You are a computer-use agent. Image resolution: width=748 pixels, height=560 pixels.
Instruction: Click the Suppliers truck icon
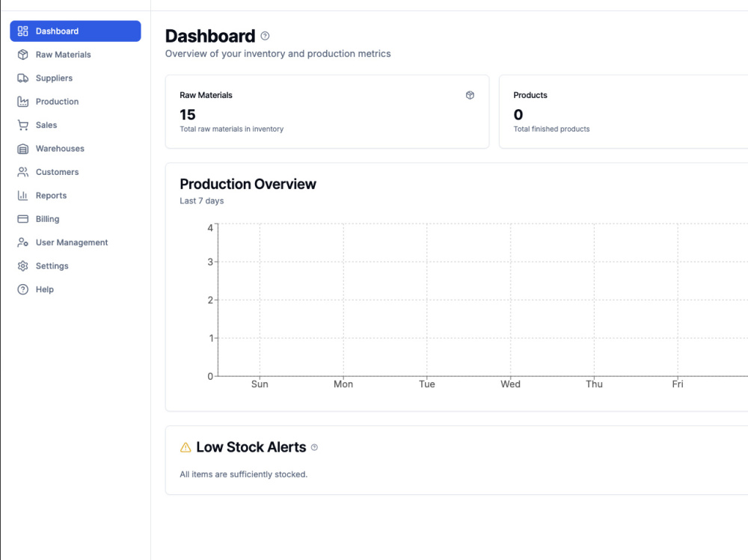[23, 78]
